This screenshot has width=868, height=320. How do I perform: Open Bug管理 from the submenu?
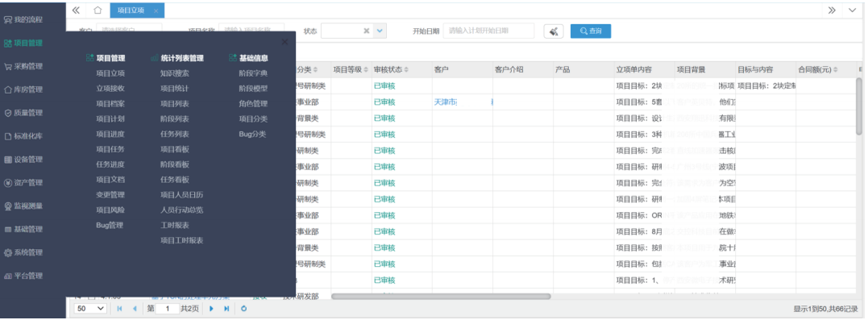110,226
